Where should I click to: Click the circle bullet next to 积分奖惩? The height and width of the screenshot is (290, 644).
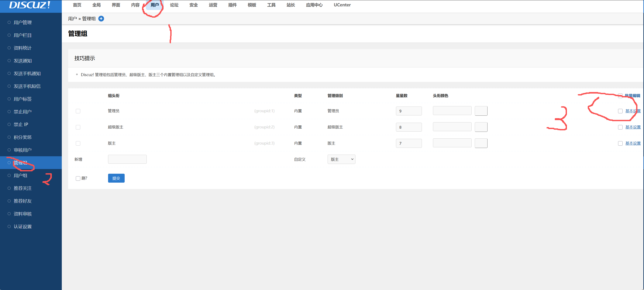(x=9, y=137)
